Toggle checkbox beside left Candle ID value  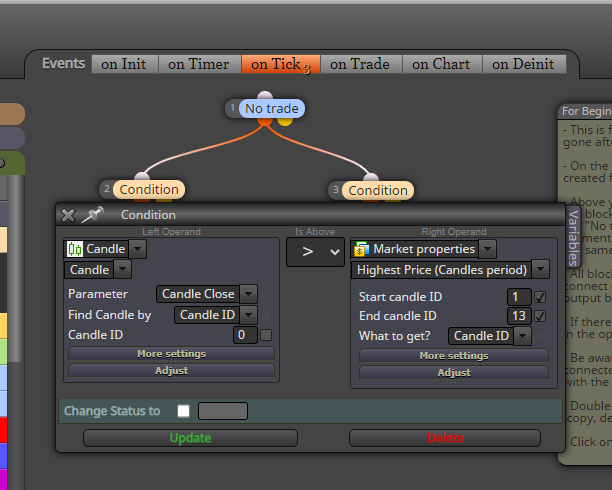[266, 335]
